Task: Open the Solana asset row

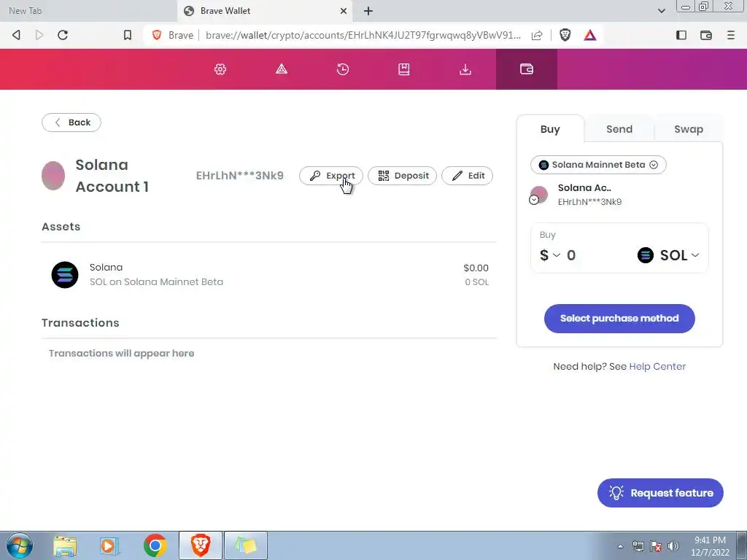Action: coord(269,275)
